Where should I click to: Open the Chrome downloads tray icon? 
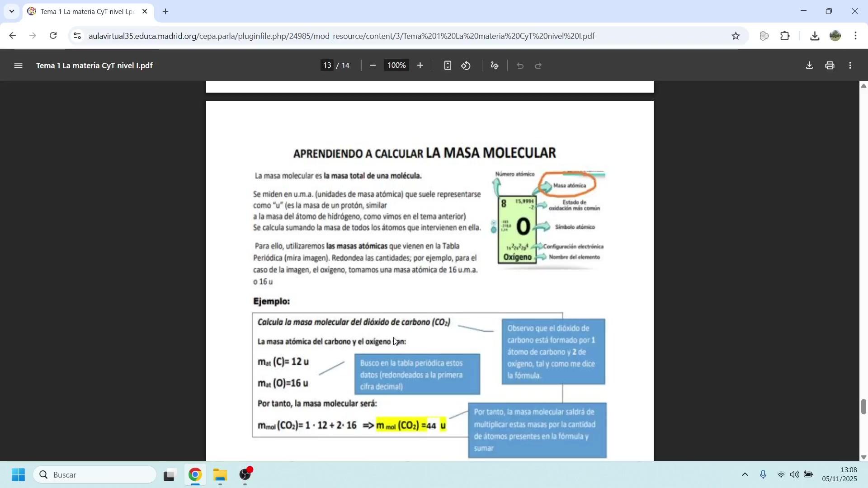click(815, 36)
